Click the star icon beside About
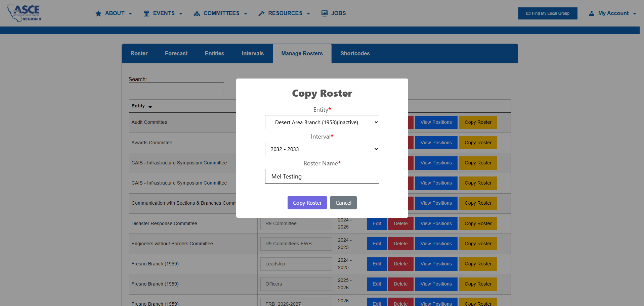Screen dimensions: 644x306 coord(98,13)
